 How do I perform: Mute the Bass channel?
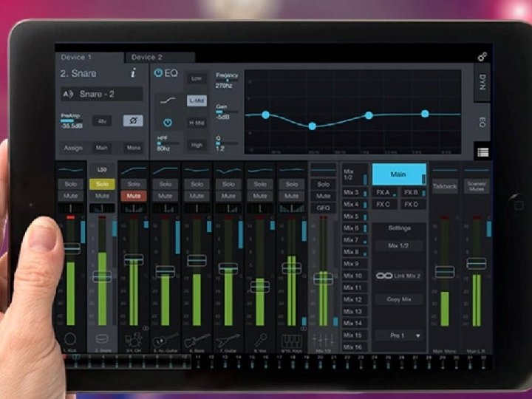(197, 196)
